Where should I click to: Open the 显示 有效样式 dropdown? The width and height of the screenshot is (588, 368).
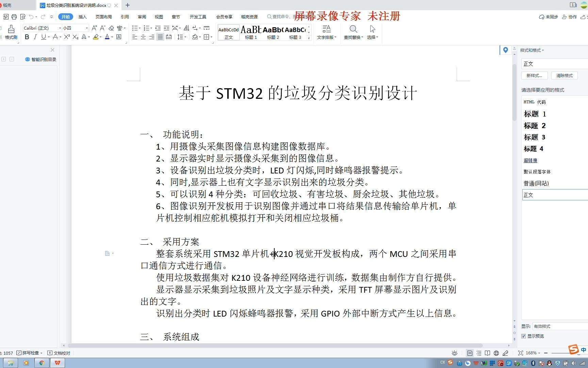pos(560,326)
